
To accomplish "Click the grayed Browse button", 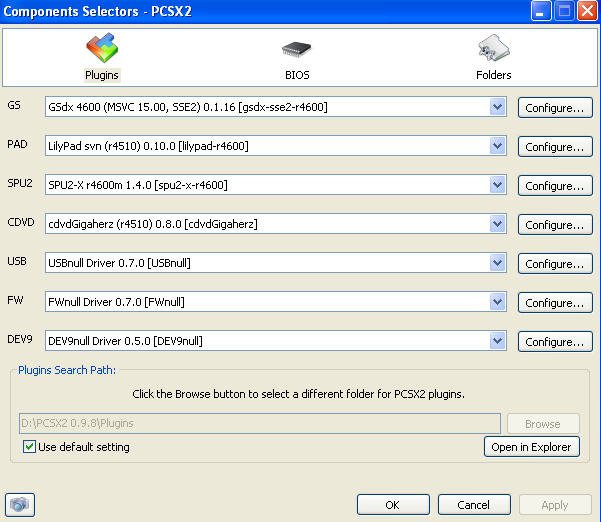I will tap(543, 424).
